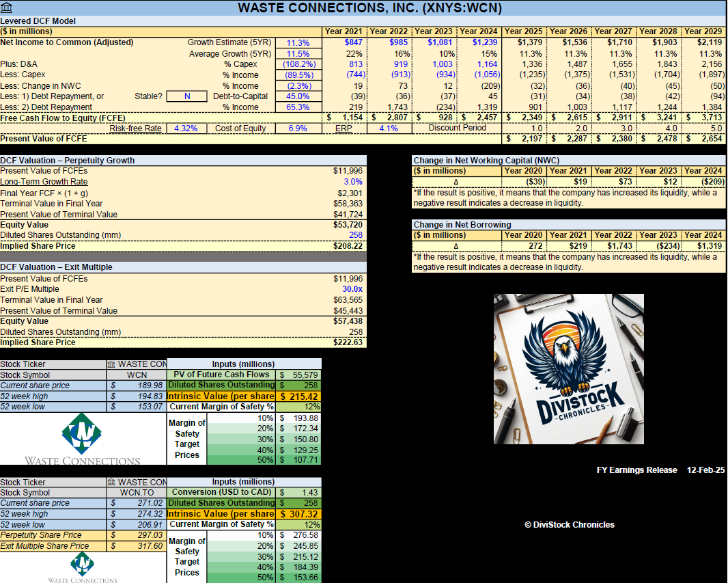Select WCN.TO current share price 271.02
The width and height of the screenshot is (728, 583).
[137, 503]
